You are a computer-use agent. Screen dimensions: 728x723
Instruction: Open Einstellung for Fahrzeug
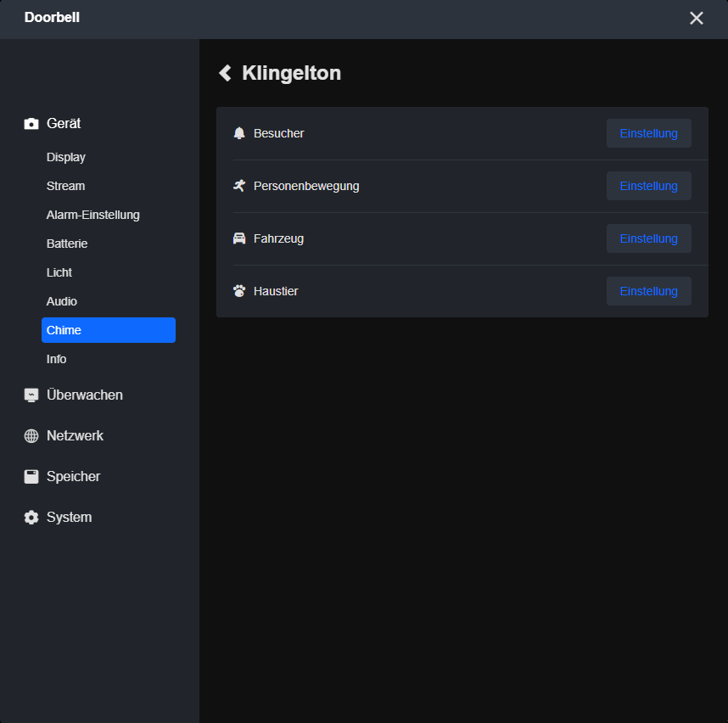(x=648, y=238)
